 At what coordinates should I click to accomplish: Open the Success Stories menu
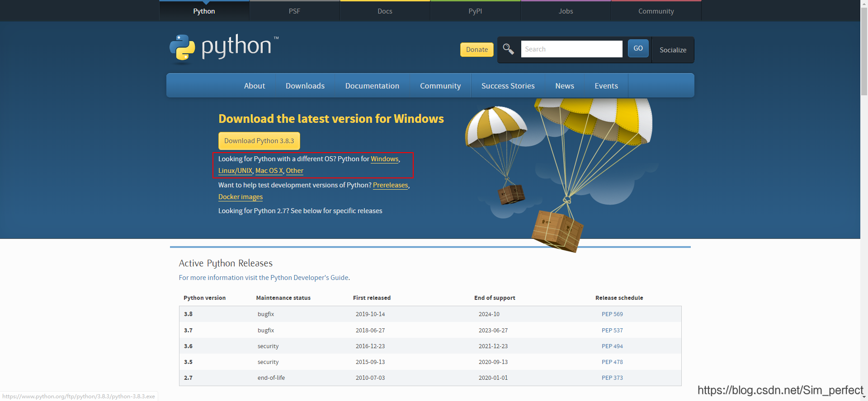click(x=508, y=86)
